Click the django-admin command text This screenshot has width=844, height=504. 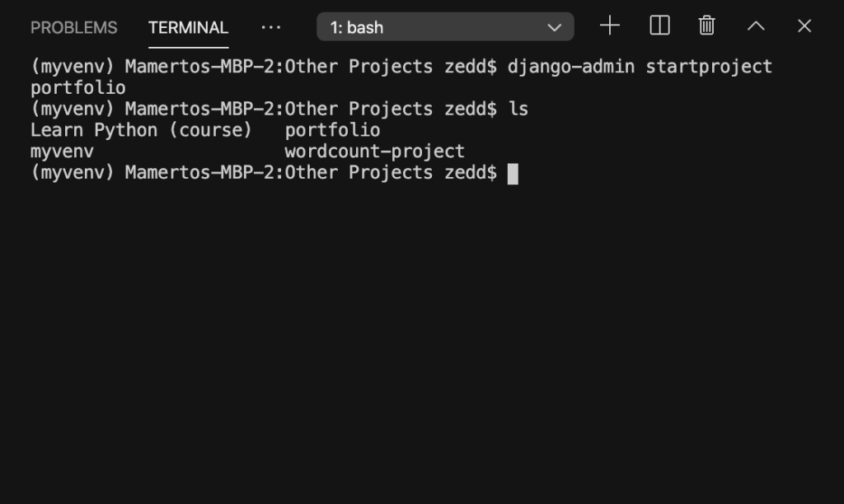pos(571,67)
